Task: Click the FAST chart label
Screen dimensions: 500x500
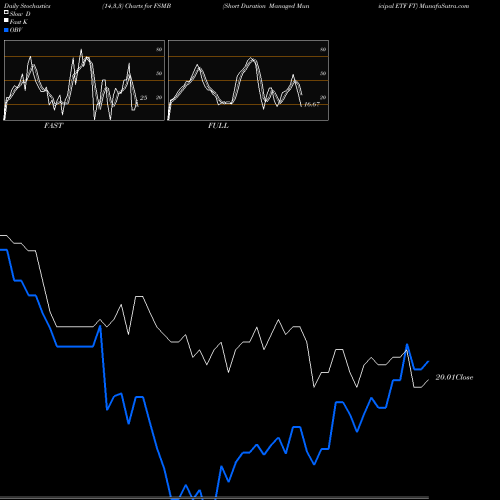Action: (x=53, y=126)
